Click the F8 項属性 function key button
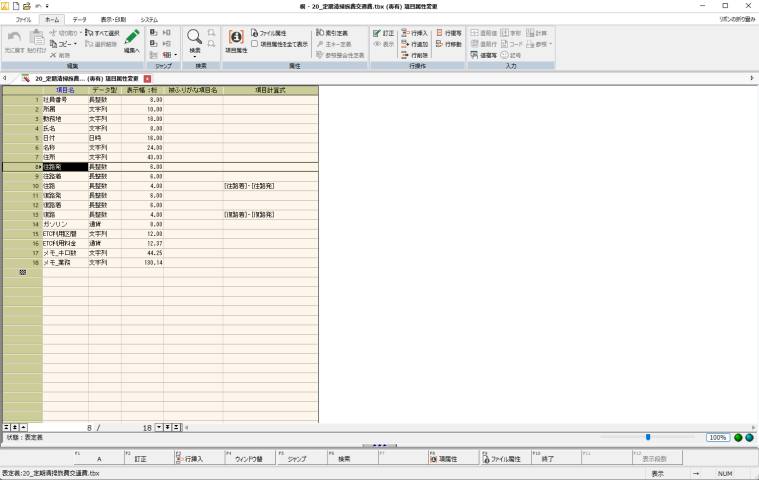Image resolution: width=759 pixels, height=480 pixels. [x=454, y=457]
